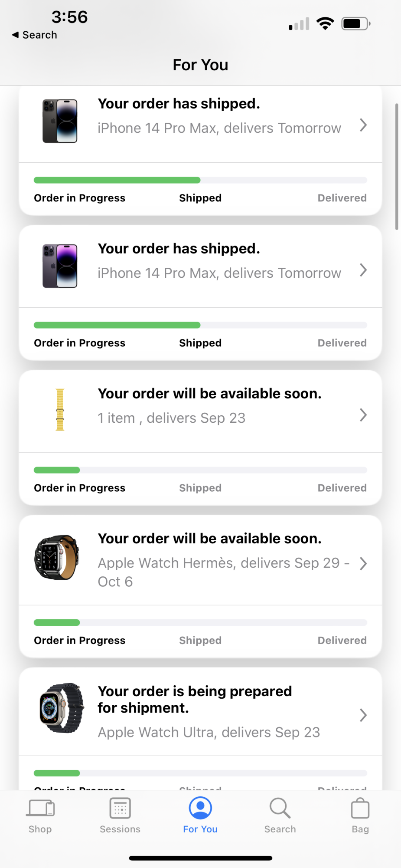
Task: Tap the purple iPhone 14 Pro Max image
Action: 60,266
